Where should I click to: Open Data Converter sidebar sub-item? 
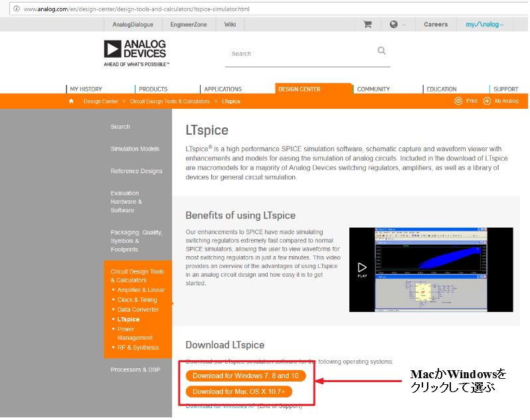click(138, 310)
